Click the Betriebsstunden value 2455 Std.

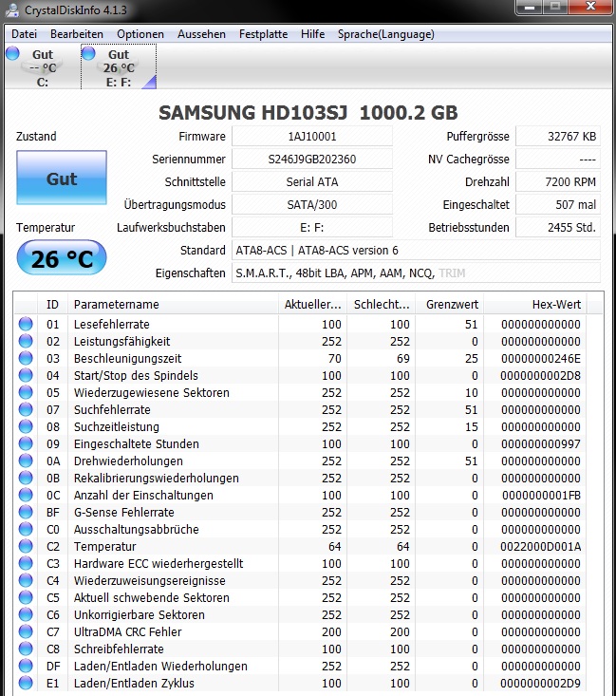click(x=558, y=228)
